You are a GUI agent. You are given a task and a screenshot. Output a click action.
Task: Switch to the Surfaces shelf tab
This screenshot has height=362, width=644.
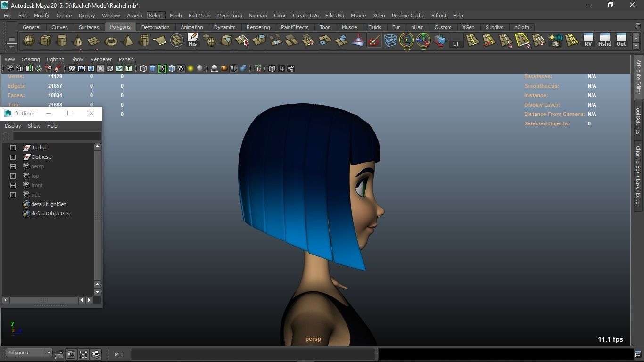click(x=89, y=27)
